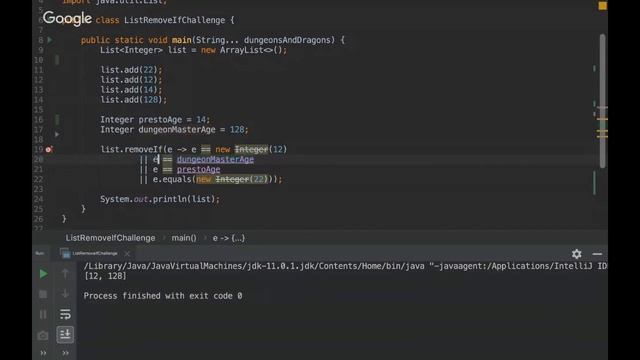Click the new ArrayList<>() declaration line
640x360 pixels.
(193, 50)
